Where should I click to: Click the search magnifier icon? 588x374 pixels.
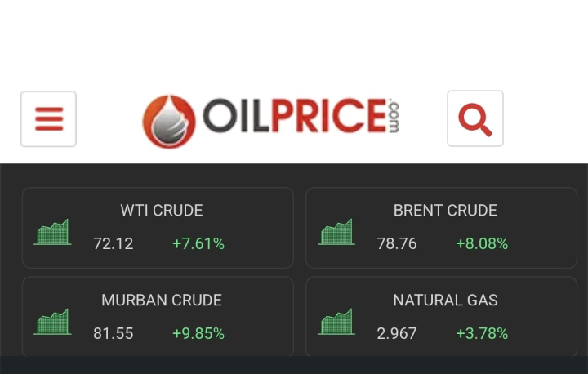475,119
